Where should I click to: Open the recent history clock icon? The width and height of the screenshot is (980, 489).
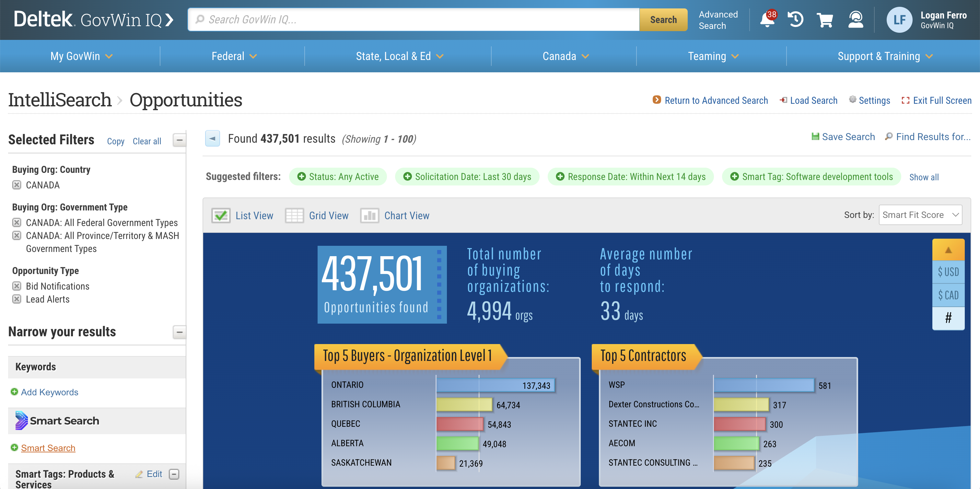(796, 19)
